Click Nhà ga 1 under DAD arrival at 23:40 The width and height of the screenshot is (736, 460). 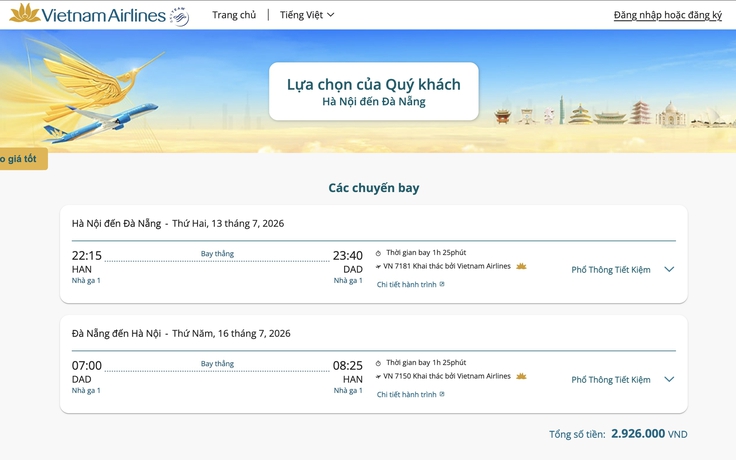point(348,280)
